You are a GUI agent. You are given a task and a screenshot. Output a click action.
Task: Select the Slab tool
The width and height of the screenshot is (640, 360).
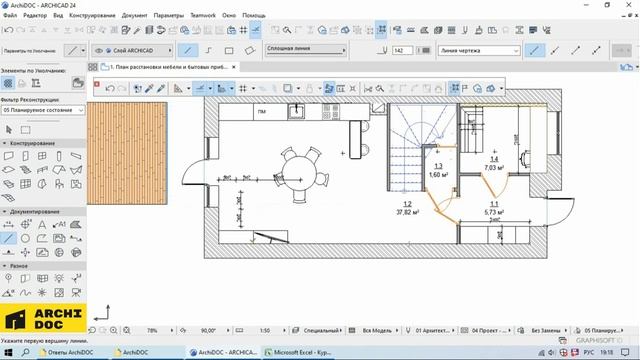(8, 170)
